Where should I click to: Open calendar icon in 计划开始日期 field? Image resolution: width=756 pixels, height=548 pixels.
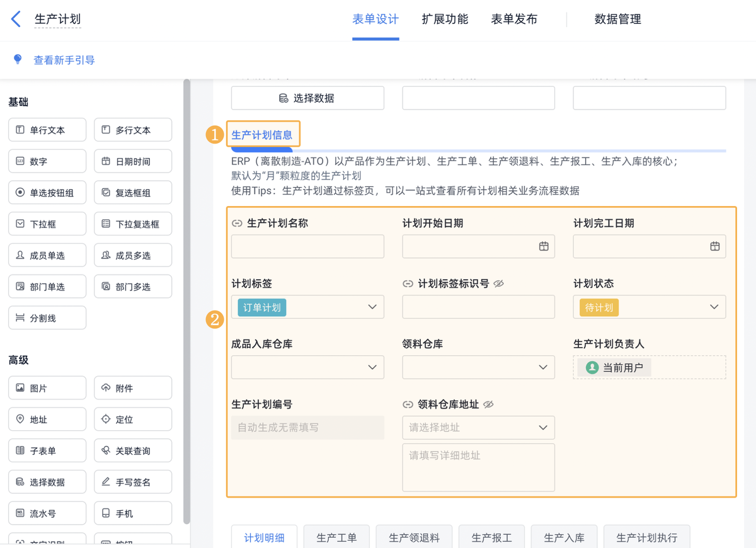point(544,246)
